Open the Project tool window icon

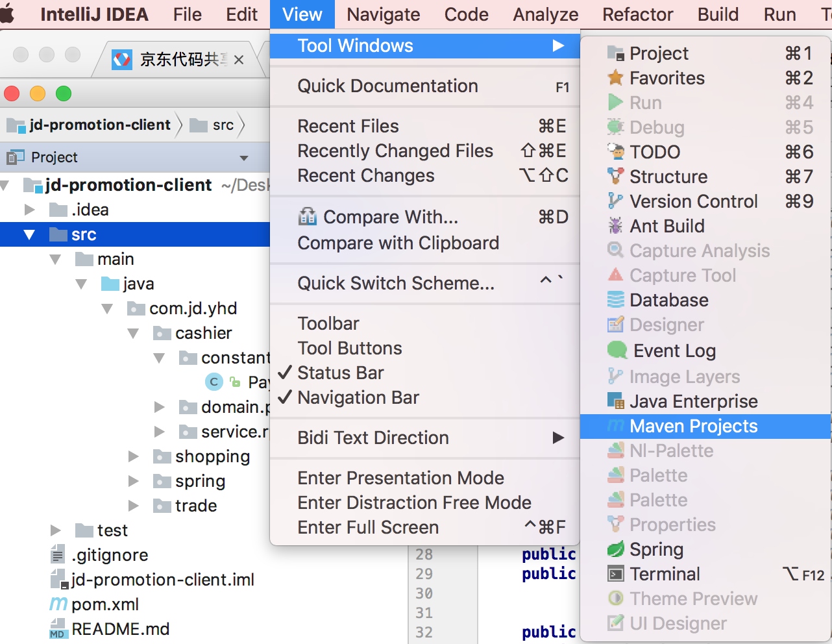tap(615, 53)
